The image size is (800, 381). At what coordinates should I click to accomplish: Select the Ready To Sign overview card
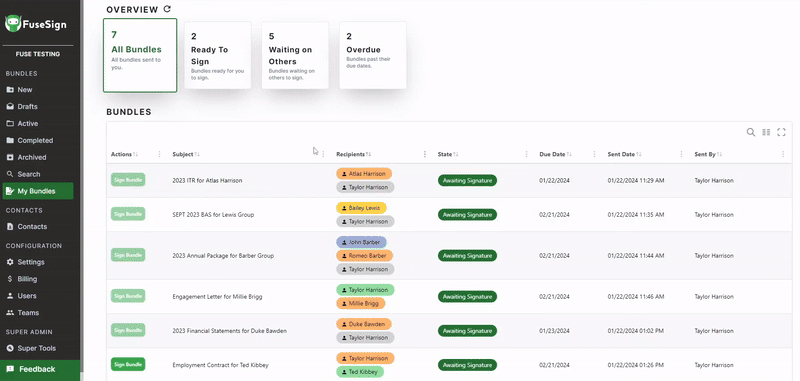(x=217, y=55)
